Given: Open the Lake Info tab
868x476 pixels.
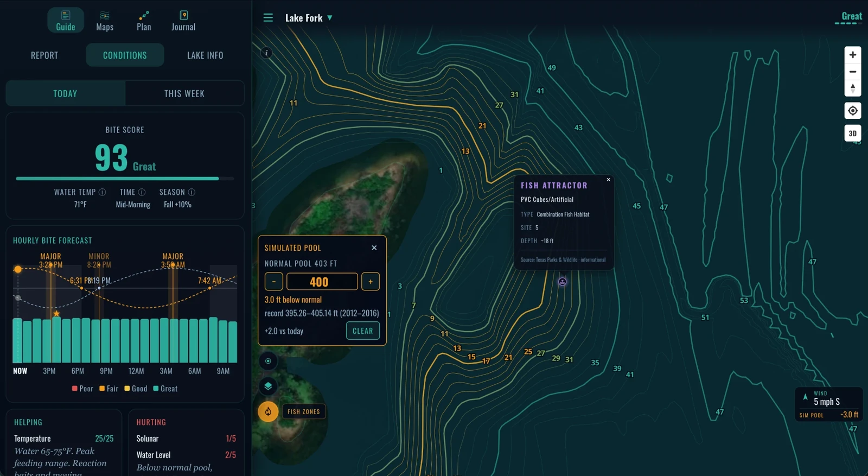Looking at the screenshot, I should (x=205, y=55).
